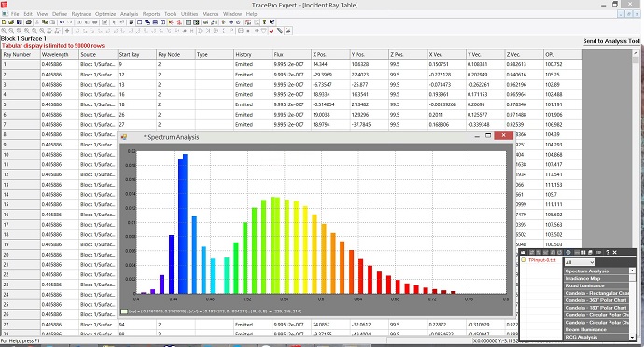Click the Save floppy disk icon
The width and height of the screenshot is (644, 347).
[20, 22]
